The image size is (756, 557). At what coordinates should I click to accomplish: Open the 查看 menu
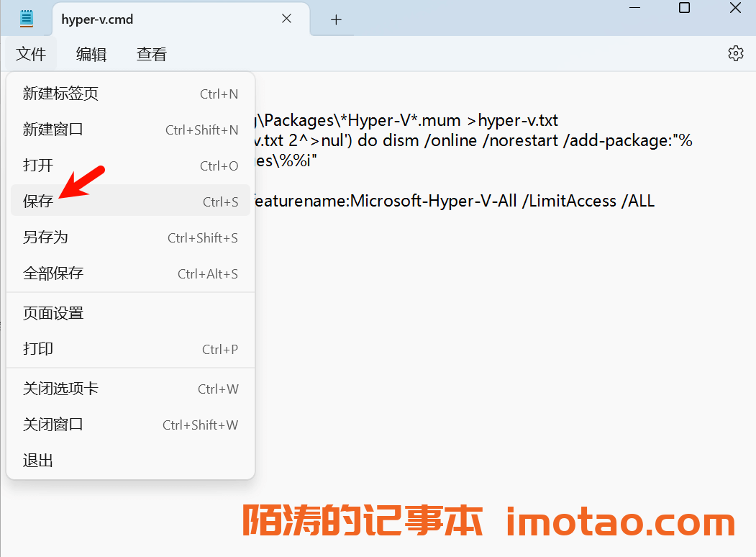(x=152, y=54)
